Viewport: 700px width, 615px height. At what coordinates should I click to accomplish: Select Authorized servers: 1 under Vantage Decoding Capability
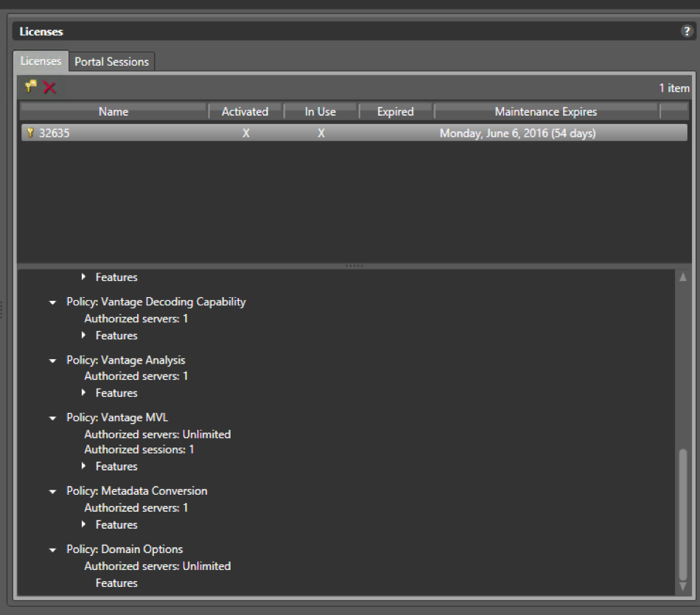(x=136, y=319)
